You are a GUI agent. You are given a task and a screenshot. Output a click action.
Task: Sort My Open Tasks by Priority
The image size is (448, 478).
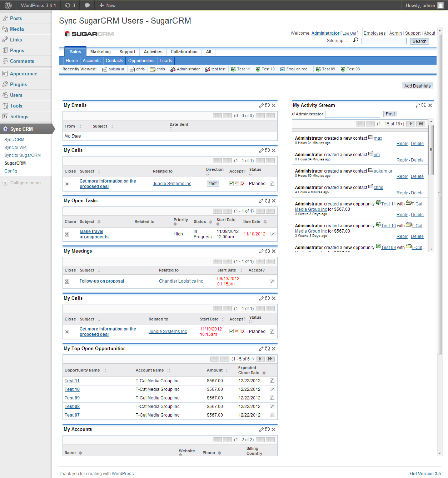tap(175, 224)
